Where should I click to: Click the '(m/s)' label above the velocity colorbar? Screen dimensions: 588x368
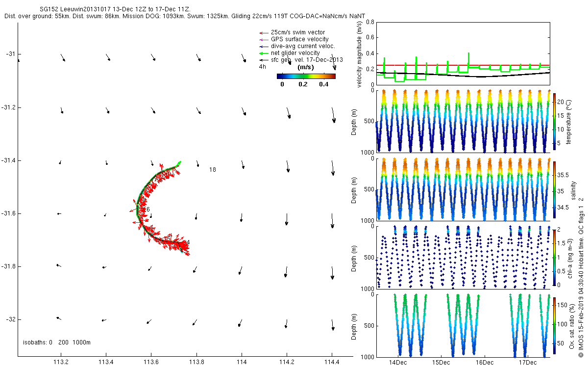(306, 68)
